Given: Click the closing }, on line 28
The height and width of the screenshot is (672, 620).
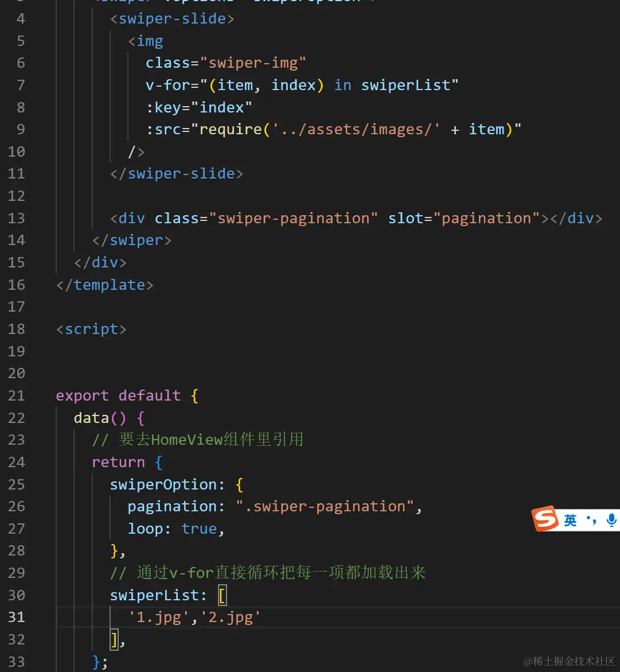Looking at the screenshot, I should [118, 551].
